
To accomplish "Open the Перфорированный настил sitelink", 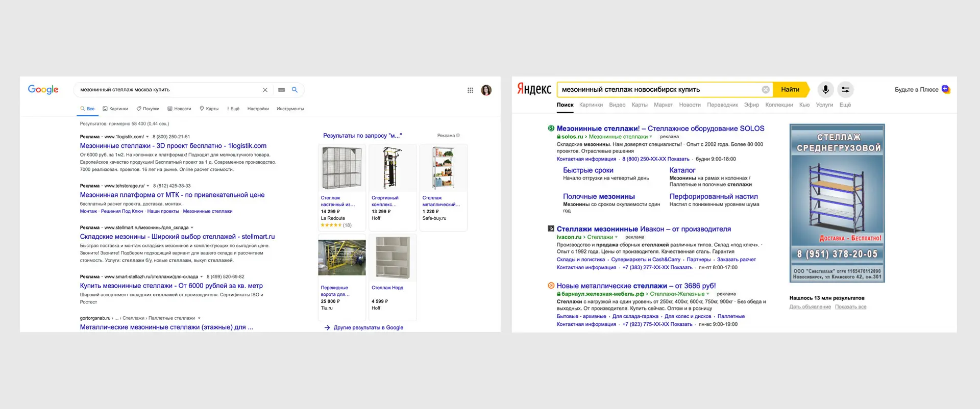I will coord(714,196).
